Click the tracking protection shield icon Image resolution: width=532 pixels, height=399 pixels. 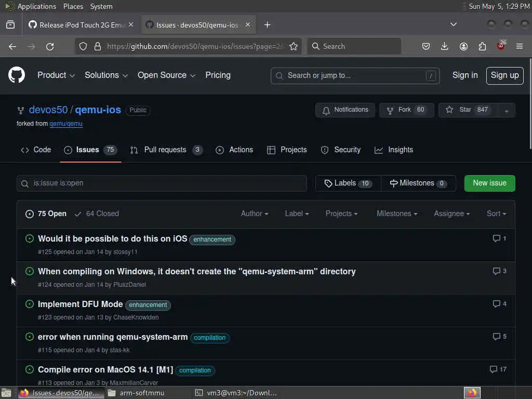click(83, 46)
